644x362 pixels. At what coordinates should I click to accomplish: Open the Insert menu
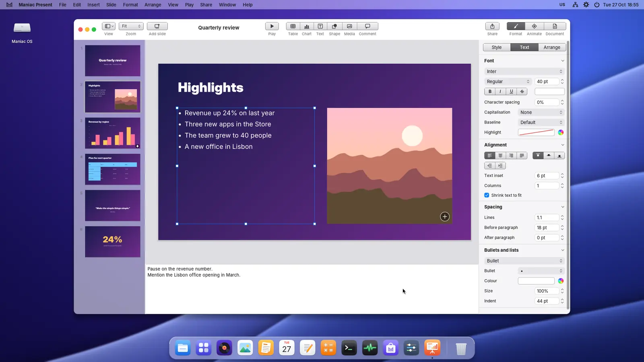pos(93,5)
